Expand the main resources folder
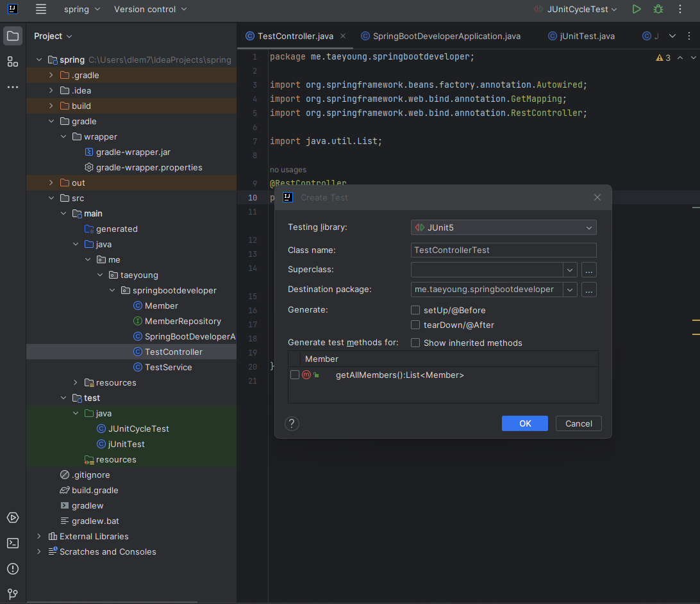This screenshot has width=700, height=604. [x=76, y=382]
